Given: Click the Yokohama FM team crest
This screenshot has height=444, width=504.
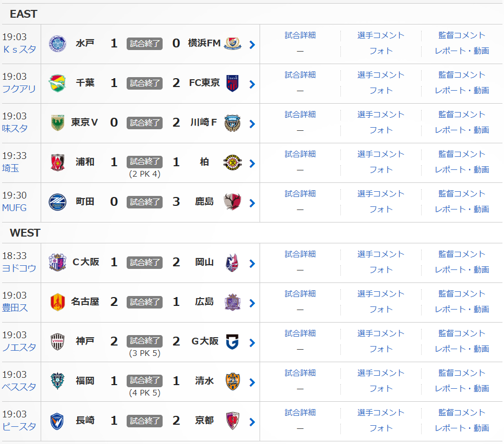Looking at the screenshot, I should click(232, 43).
